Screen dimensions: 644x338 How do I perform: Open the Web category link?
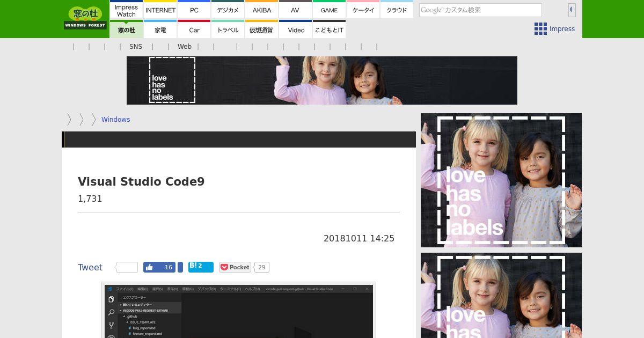(185, 47)
